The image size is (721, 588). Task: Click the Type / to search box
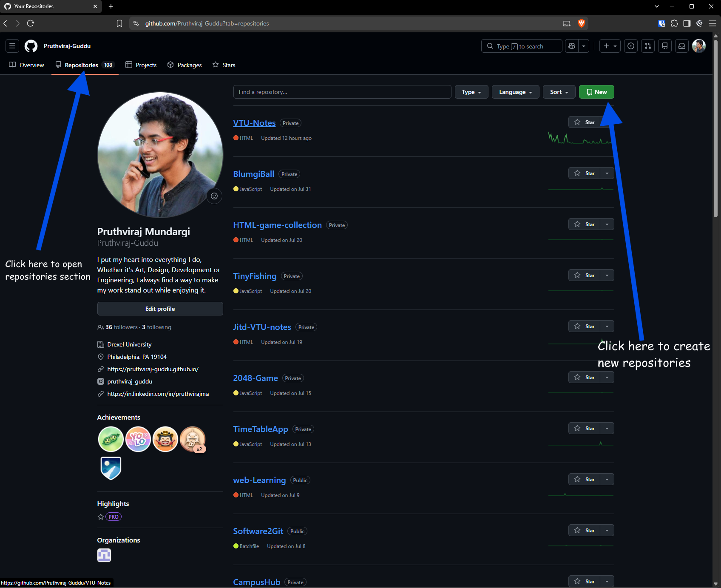522,46
